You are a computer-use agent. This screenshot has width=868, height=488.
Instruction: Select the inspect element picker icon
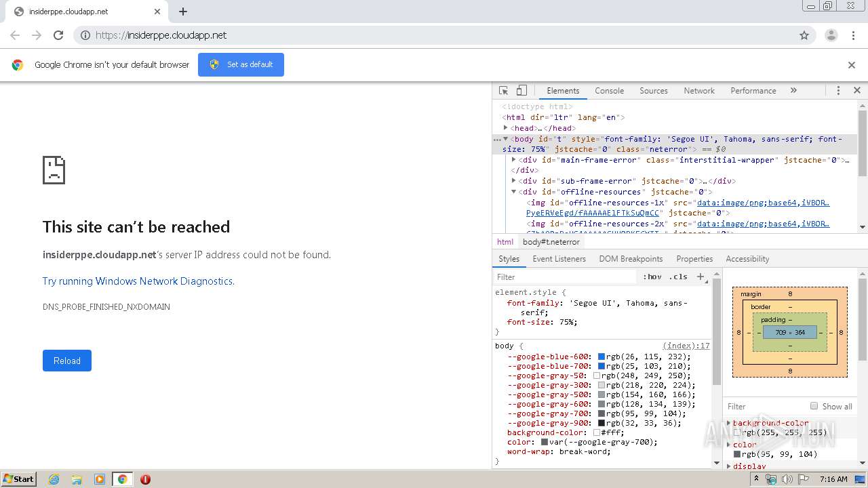tap(503, 90)
